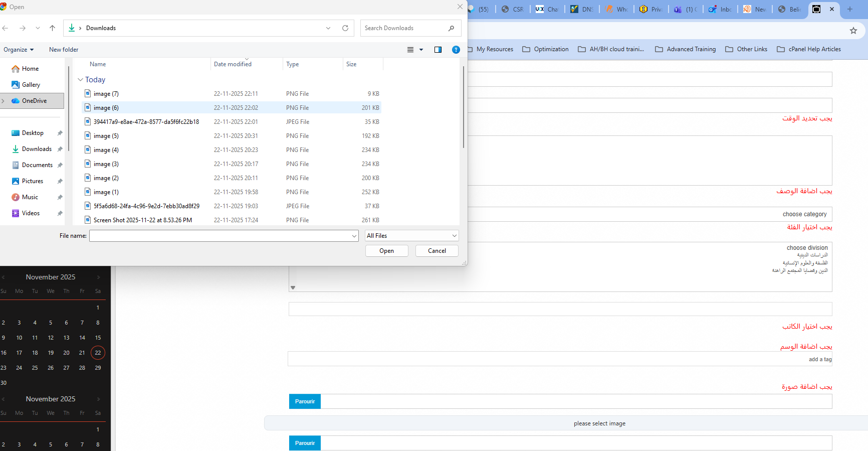This screenshot has width=868, height=451.
Task: Open the All Files type dropdown
Action: [411, 236]
